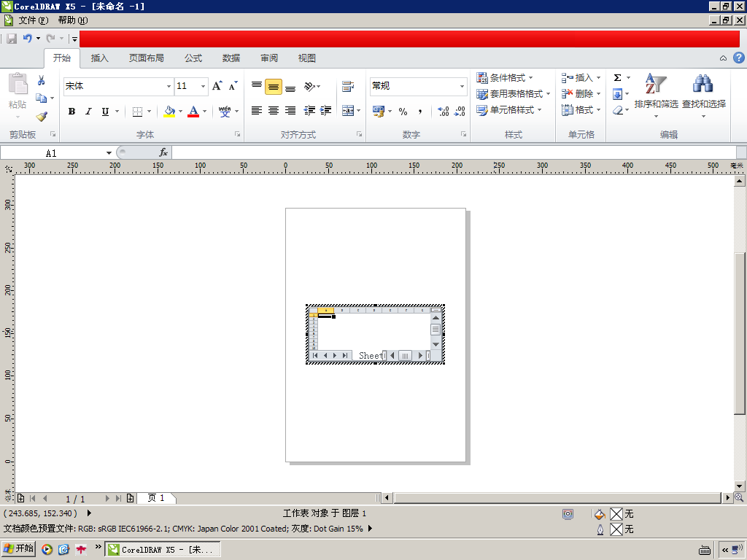Screen dimensions: 747x560
Task: Switch to 公式 ribbon tab
Action: click(x=193, y=58)
